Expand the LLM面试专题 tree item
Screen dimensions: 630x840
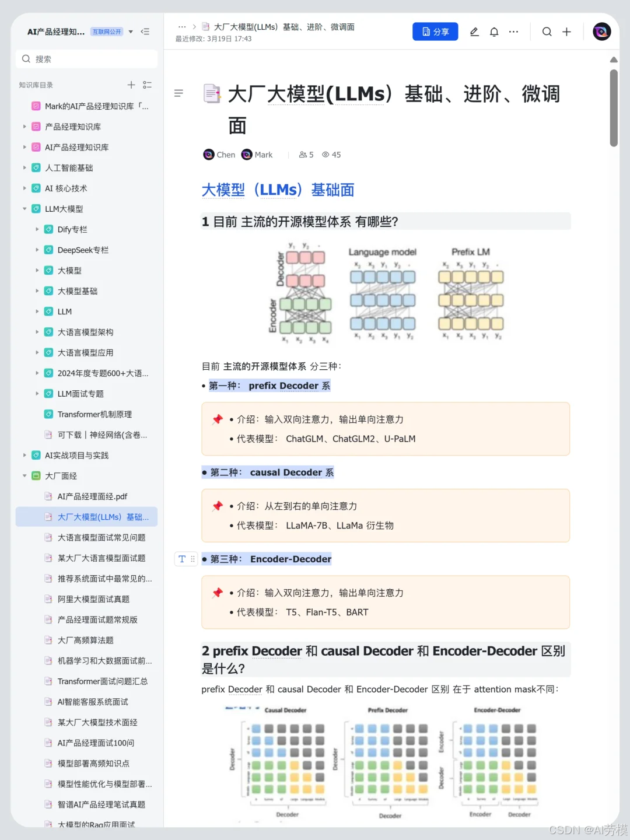[x=37, y=393]
